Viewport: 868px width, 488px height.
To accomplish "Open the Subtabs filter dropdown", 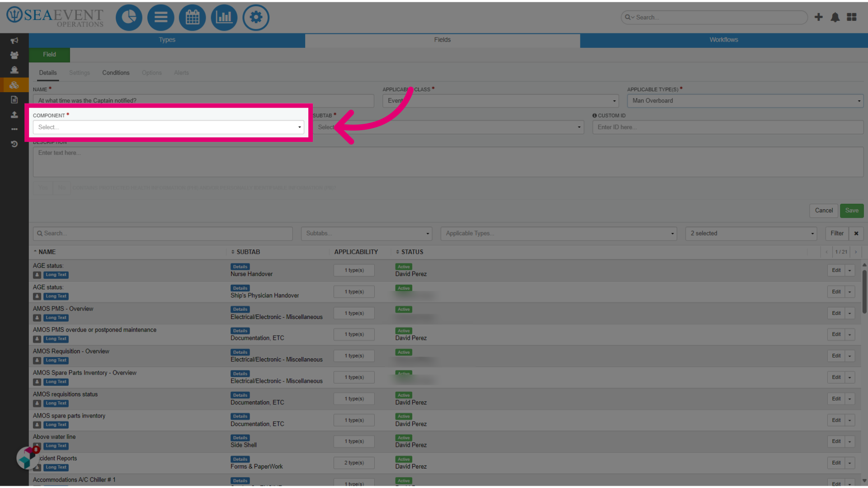I will (x=367, y=234).
